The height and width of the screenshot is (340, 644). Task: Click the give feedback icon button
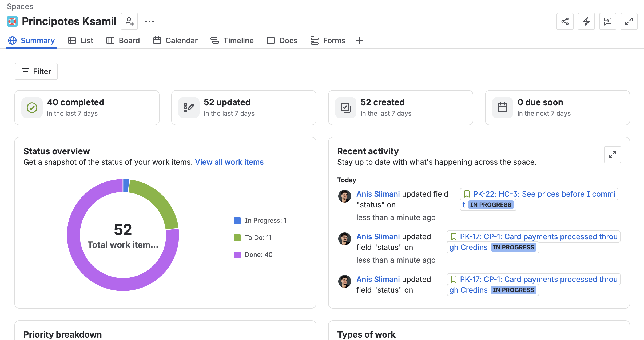pos(608,21)
